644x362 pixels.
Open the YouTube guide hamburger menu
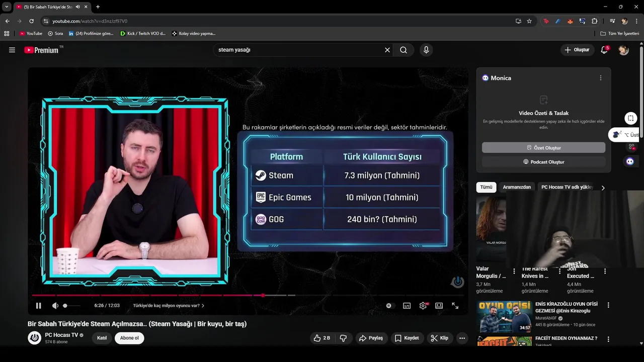pos(12,50)
